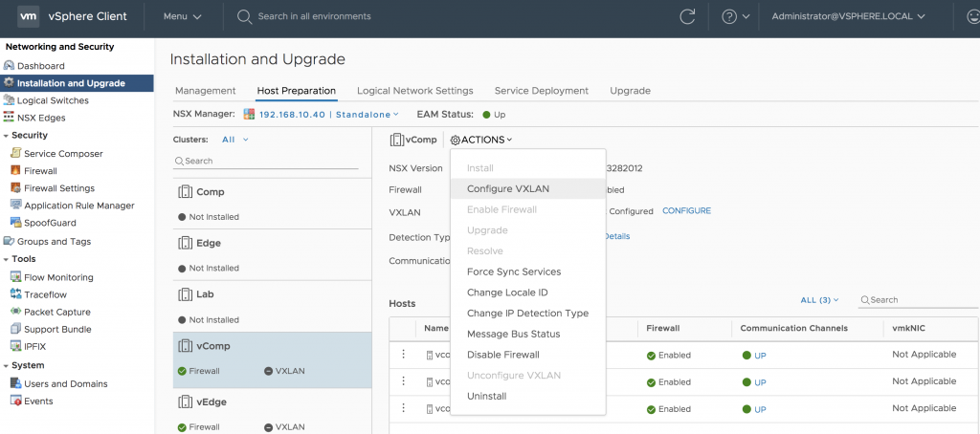
Task: Click the Flow Monitoring icon
Action: tap(15, 276)
